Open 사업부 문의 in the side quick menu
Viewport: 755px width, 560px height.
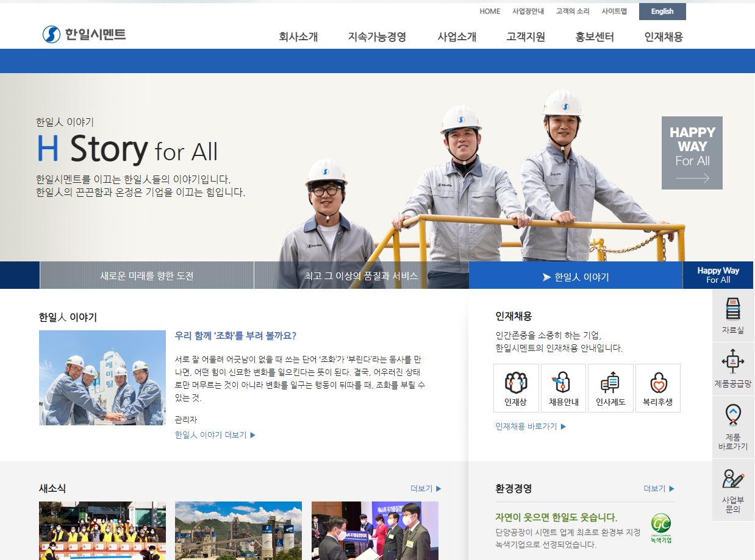(x=733, y=490)
